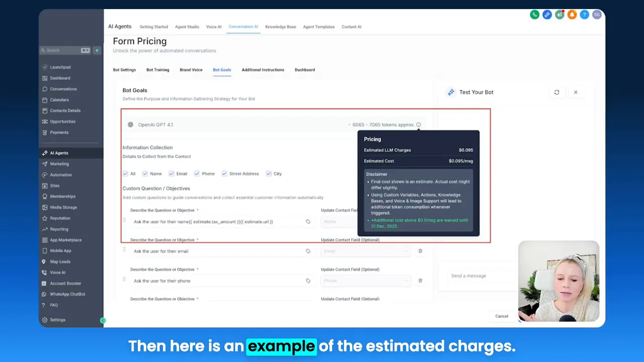Image resolution: width=644 pixels, height=362 pixels.
Task: Switch to Brand Voice tab
Action: [x=191, y=70]
